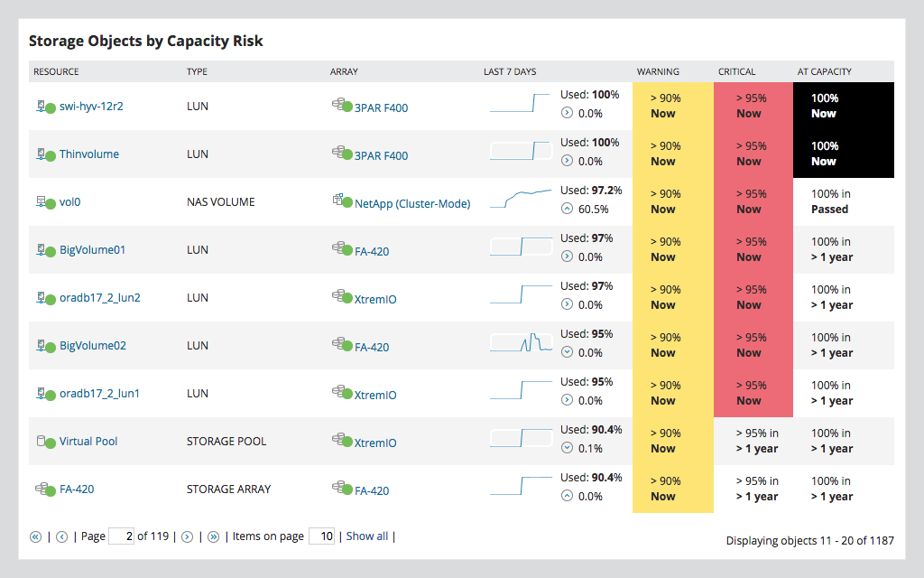Click the next page chevron
Image resolution: width=924 pixels, height=578 pixels.
(x=186, y=536)
